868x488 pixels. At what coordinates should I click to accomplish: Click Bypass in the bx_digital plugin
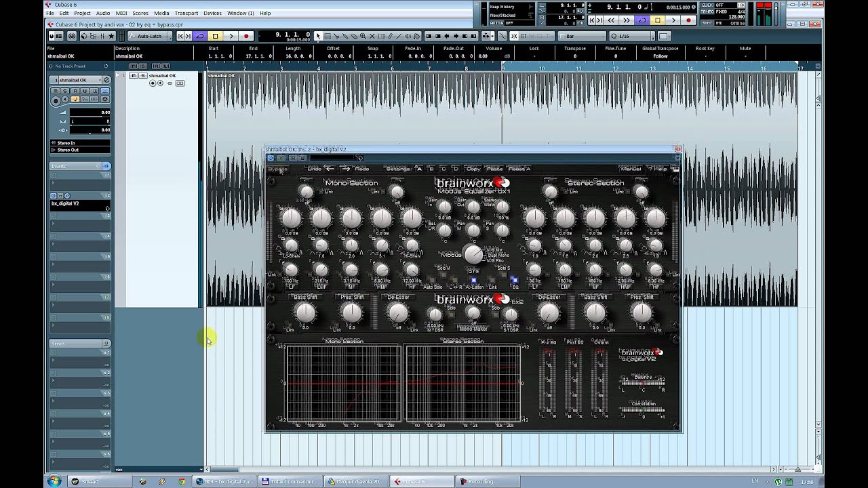coord(277,169)
